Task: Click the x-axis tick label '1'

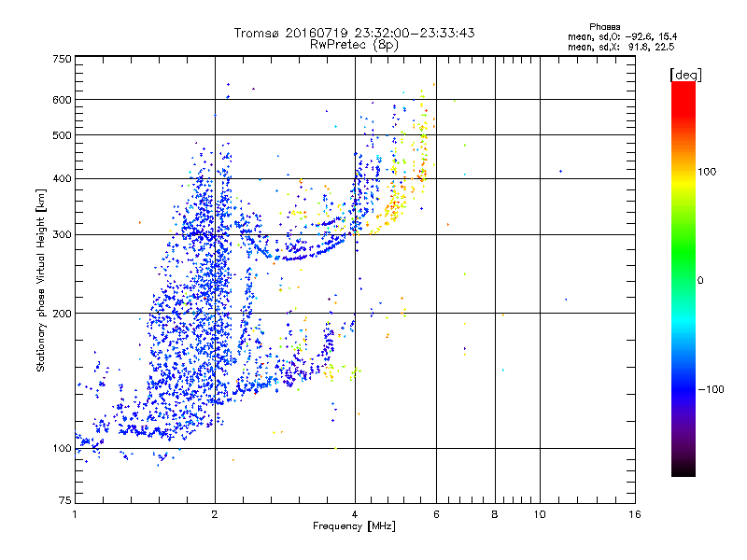Action: [75, 514]
